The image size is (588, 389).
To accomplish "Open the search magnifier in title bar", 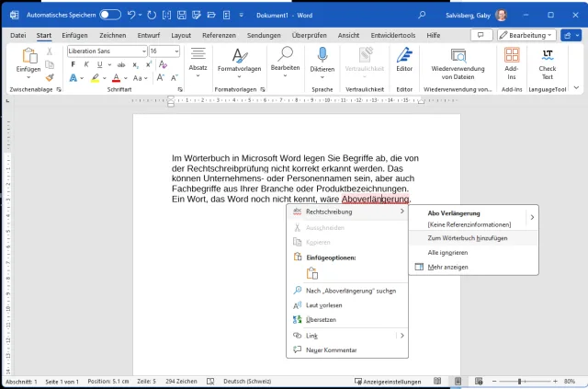I will point(422,15).
